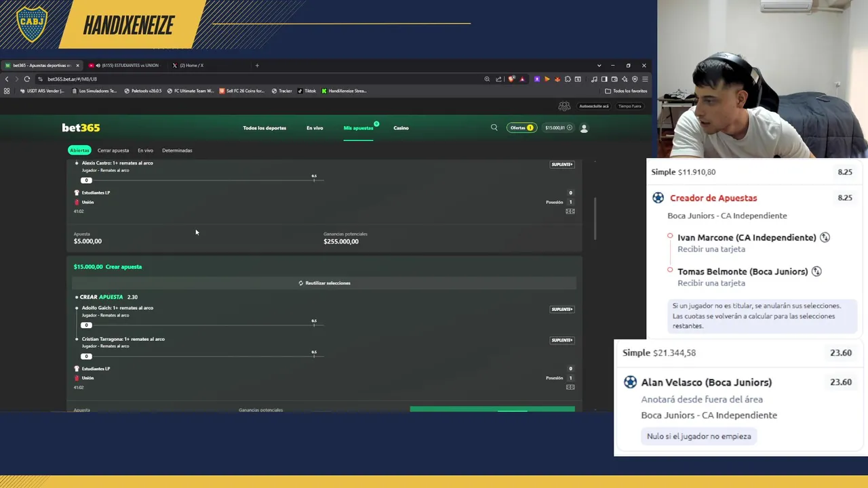Open Todos los favoritos folder
The image size is (868, 488).
[627, 91]
